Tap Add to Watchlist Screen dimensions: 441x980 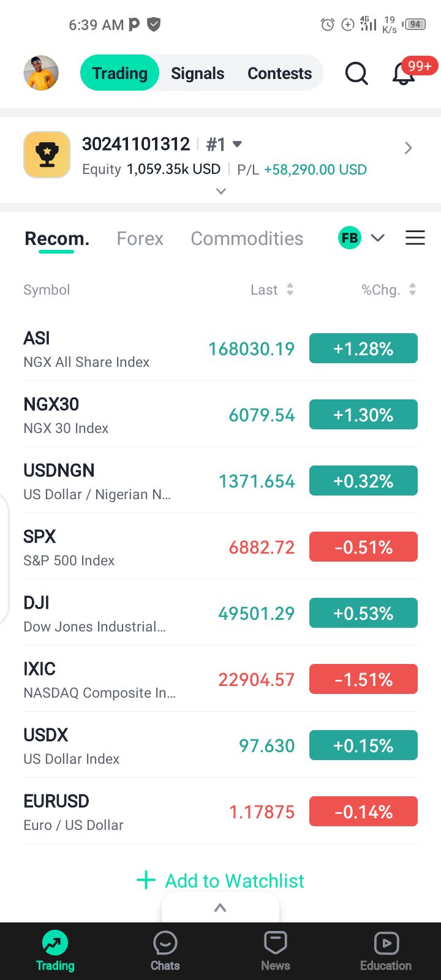point(221,881)
